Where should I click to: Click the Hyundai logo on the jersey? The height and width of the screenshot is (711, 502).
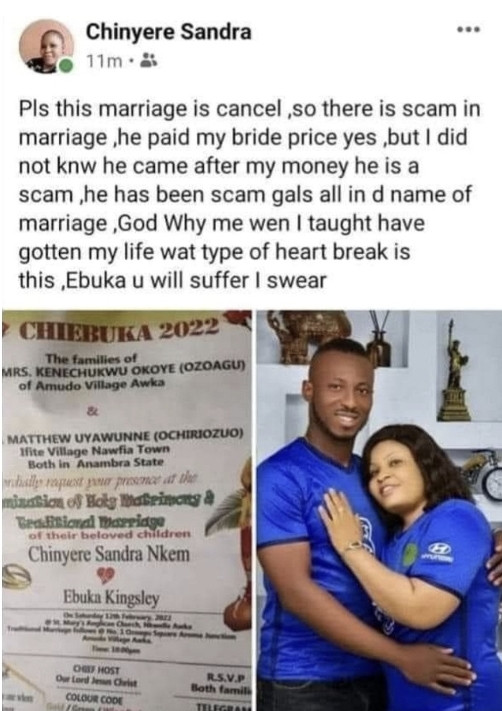click(x=439, y=549)
